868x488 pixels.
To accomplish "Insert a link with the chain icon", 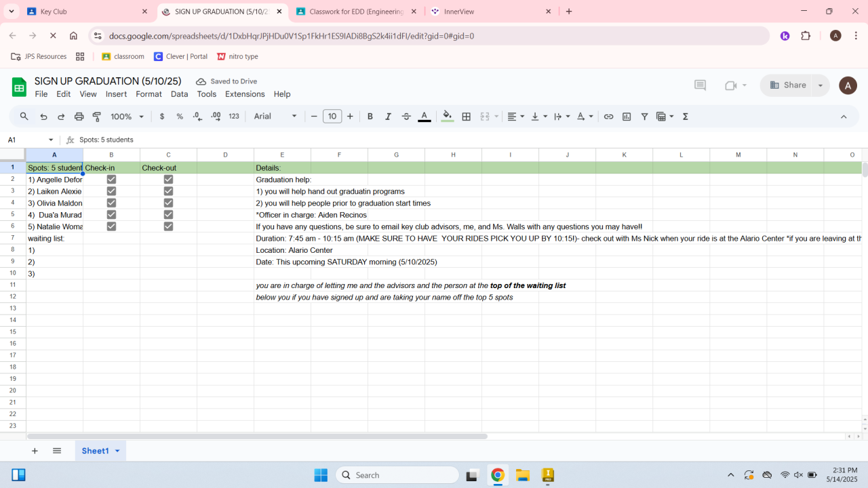I will 608,117.
